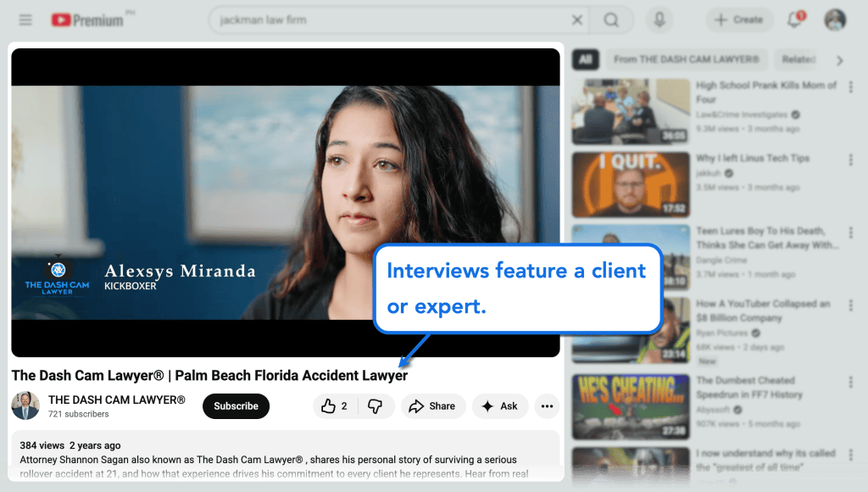Open options for Dumbest Cheated Speedrun video
Image resolution: width=868 pixels, height=492 pixels.
click(x=851, y=382)
